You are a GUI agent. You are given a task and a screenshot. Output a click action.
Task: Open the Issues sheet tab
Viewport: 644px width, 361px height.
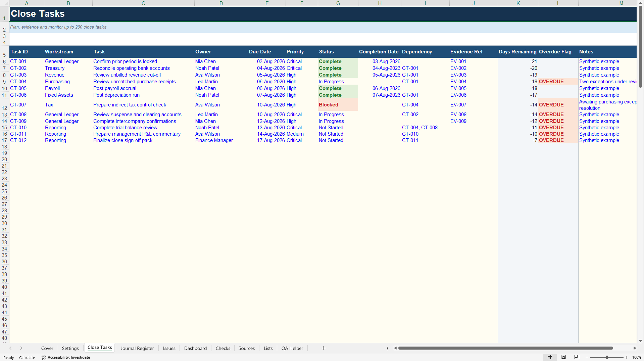coord(169,348)
